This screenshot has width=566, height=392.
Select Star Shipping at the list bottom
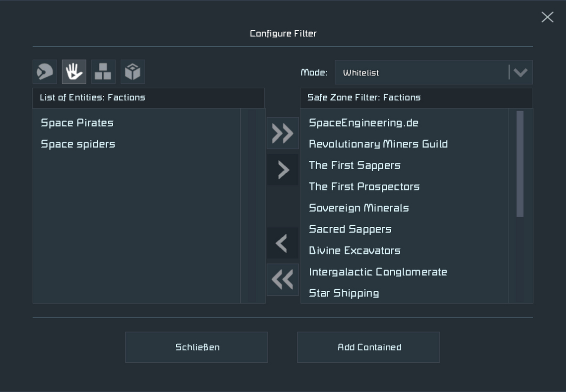pyautogui.click(x=343, y=293)
